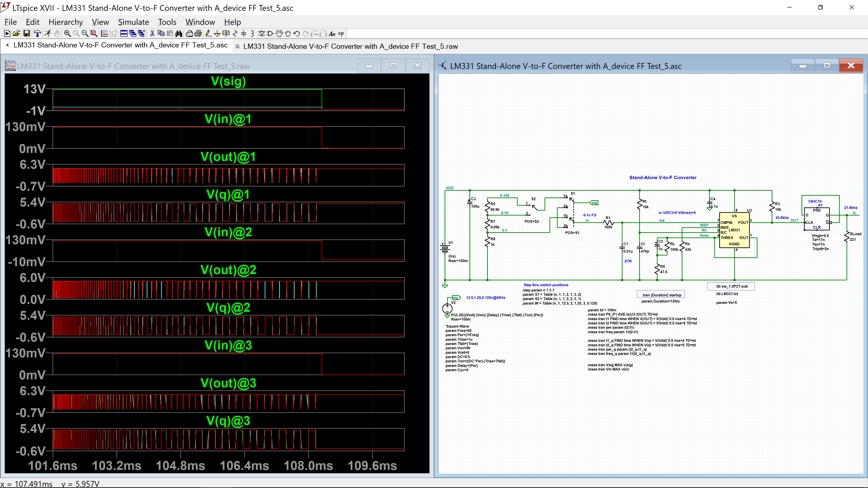The width and height of the screenshot is (868, 488).
Task: Save the file using the floppy disk icon
Action: pyautogui.click(x=26, y=33)
